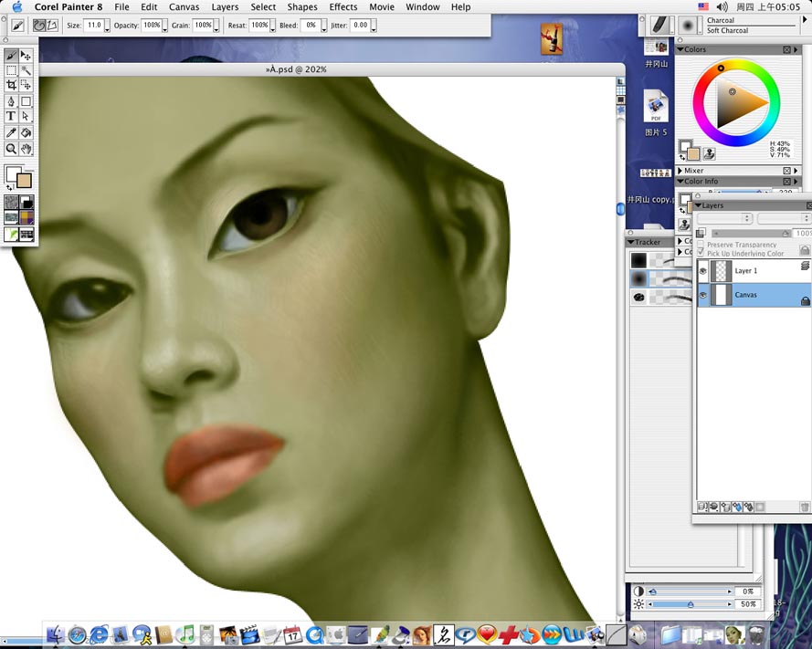This screenshot has height=649, width=812.
Task: Toggle Pick Up Underlying Color checkbox
Action: point(701,253)
